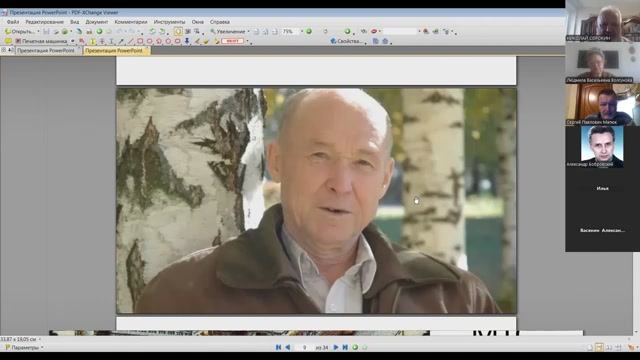Viewport: 640px width, 360px height.
Task: Select the single page layout icon
Action: tap(589, 347)
